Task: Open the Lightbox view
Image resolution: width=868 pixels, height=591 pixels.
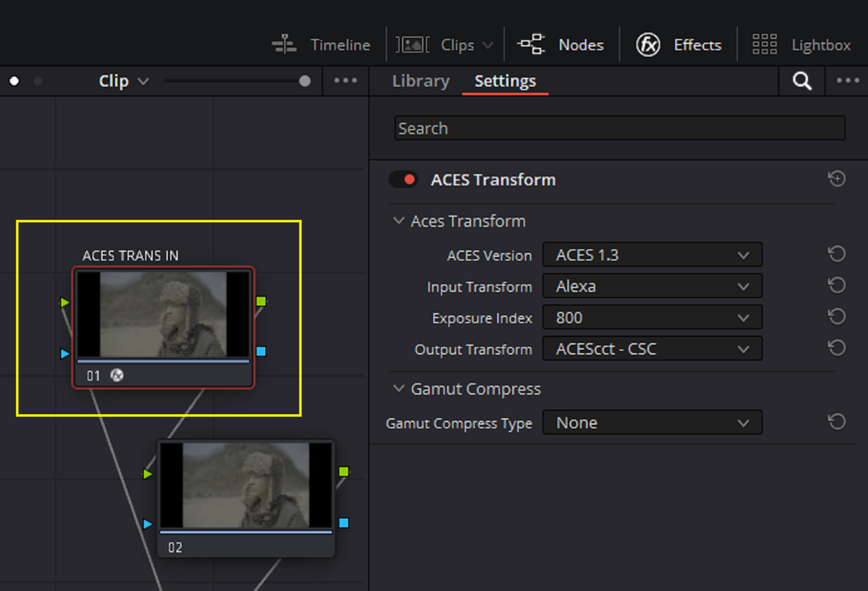Action: 801,45
